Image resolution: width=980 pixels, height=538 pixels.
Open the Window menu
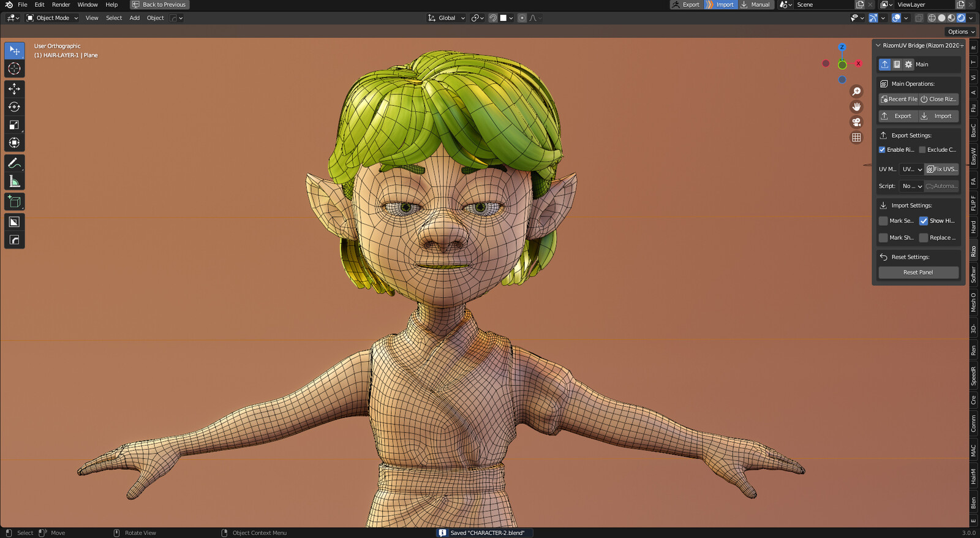point(88,4)
